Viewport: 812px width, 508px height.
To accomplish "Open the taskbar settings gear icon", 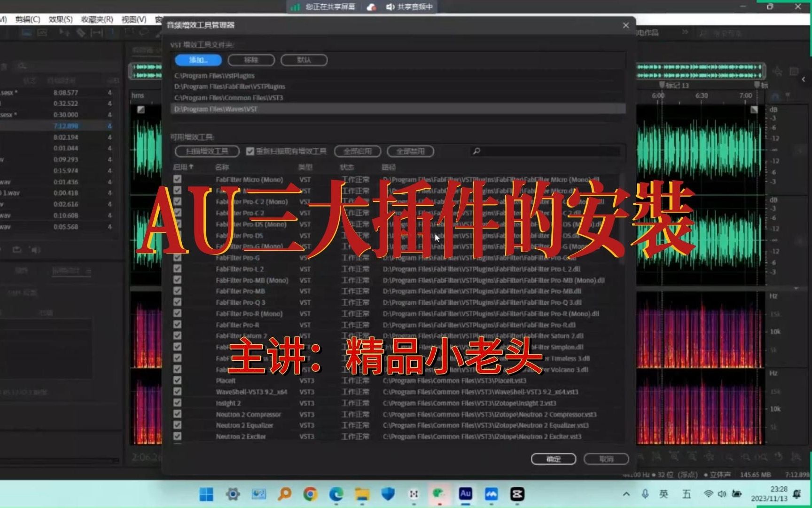I will pos(233,494).
